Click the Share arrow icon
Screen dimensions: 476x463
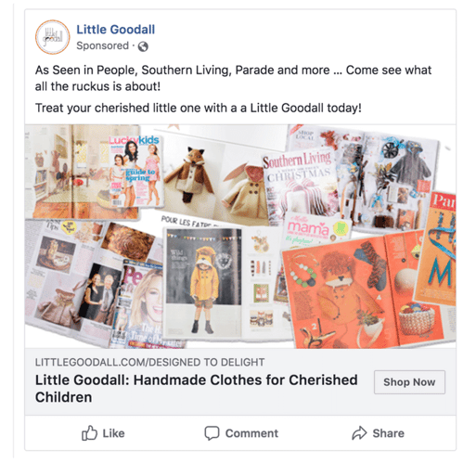click(x=359, y=432)
